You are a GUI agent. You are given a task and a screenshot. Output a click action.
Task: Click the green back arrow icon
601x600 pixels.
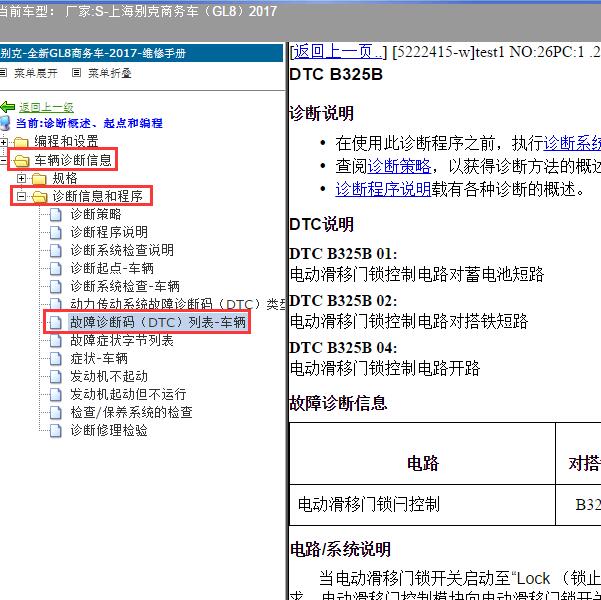click(x=8, y=107)
